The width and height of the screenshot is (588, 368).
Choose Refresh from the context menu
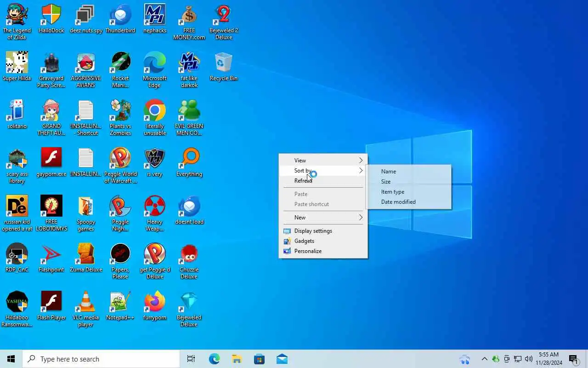point(323,180)
